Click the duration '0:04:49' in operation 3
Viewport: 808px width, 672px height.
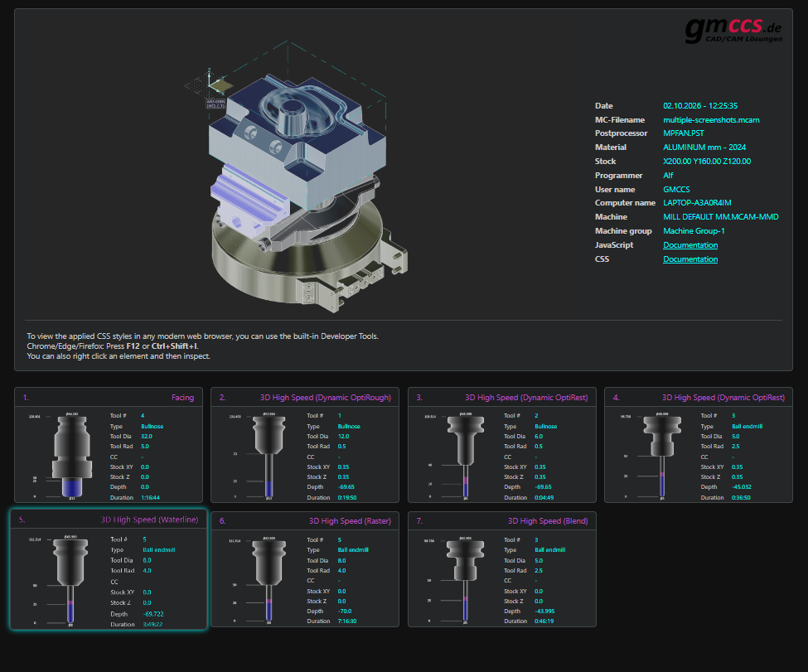point(544,498)
